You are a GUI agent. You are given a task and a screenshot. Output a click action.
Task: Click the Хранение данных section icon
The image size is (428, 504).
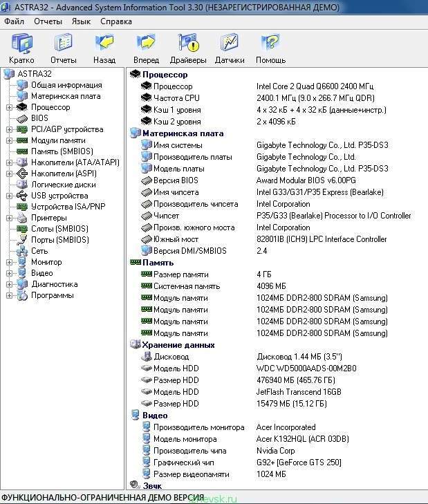tap(135, 344)
